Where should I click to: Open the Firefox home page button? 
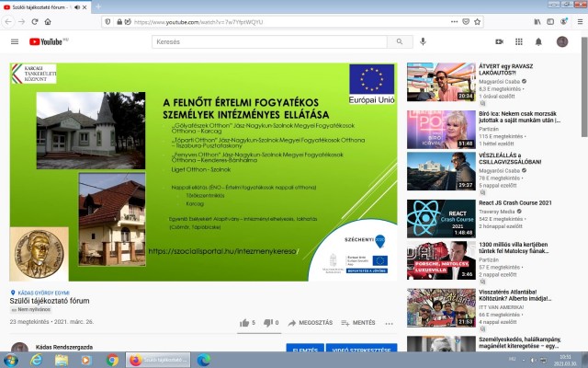48,22
